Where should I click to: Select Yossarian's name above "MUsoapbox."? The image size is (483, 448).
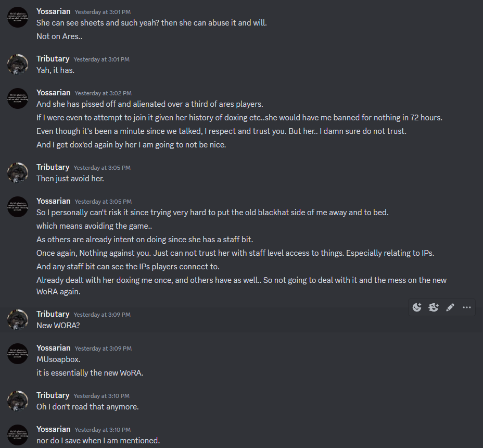(53, 347)
